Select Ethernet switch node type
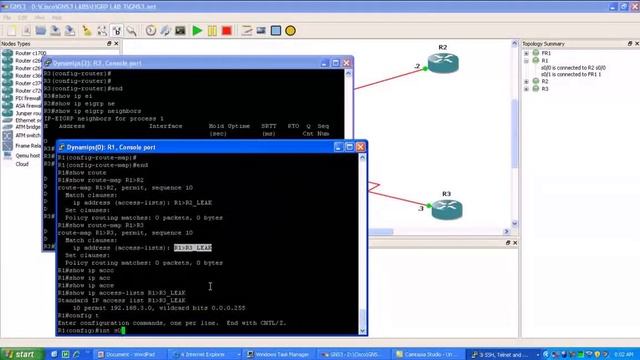The width and height of the screenshot is (640, 360). point(21,120)
